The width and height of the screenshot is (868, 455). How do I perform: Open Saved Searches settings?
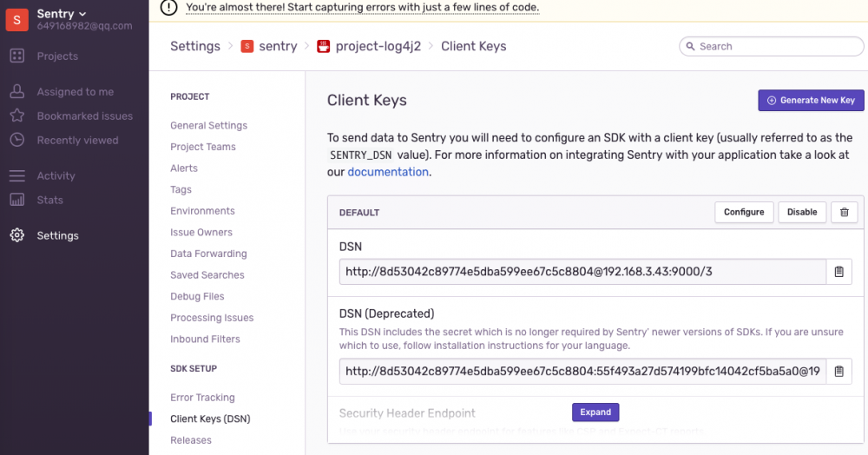[207, 275]
